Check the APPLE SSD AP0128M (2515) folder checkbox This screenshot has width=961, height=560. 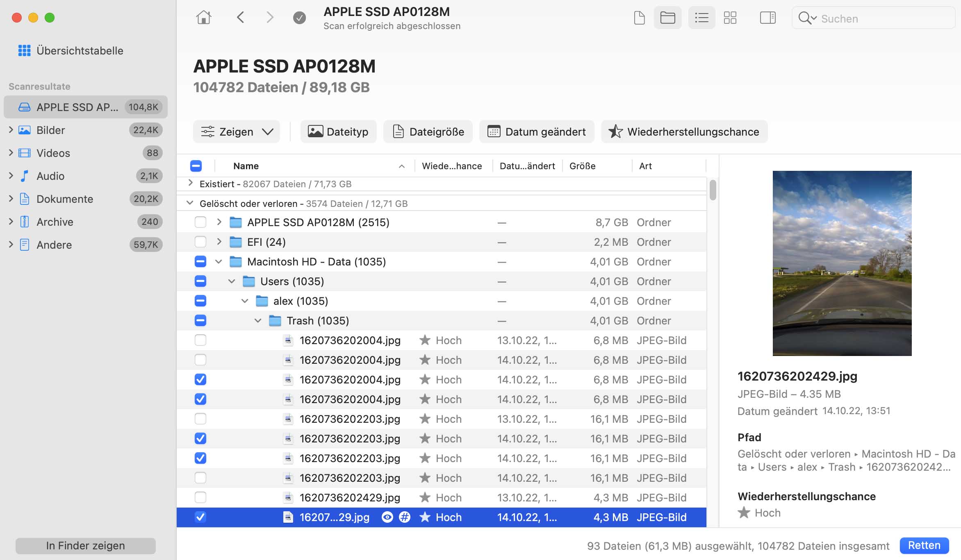pyautogui.click(x=200, y=222)
